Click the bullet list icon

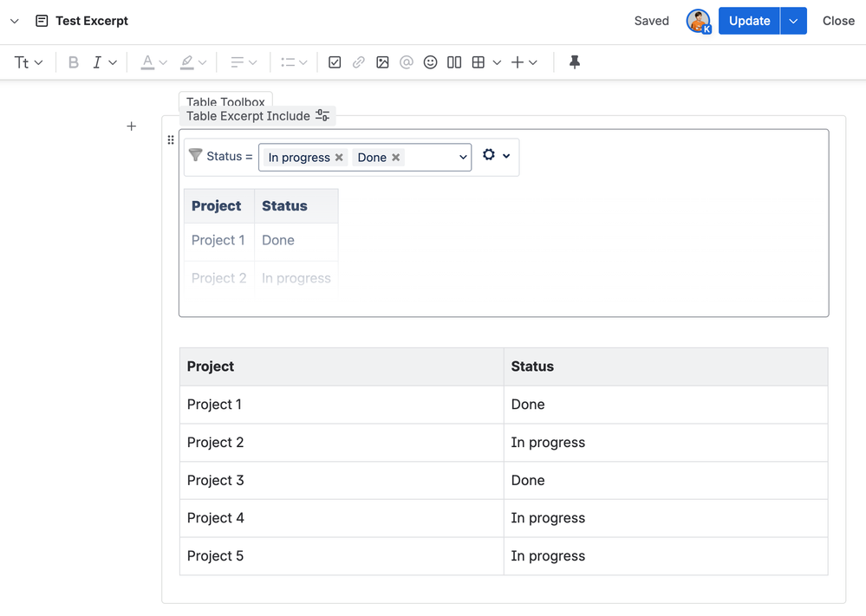click(x=288, y=62)
